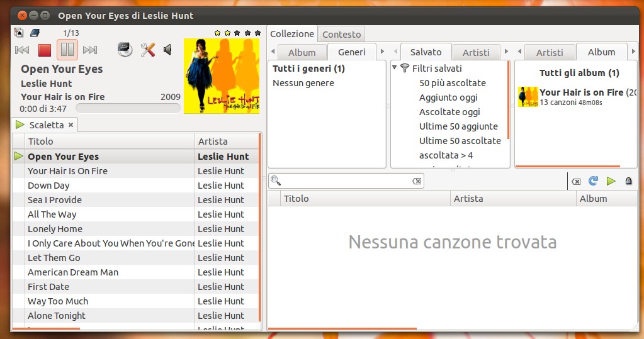Click the shuffle playing-cards icon
The width and height of the screenshot is (644, 339).
coord(18,33)
